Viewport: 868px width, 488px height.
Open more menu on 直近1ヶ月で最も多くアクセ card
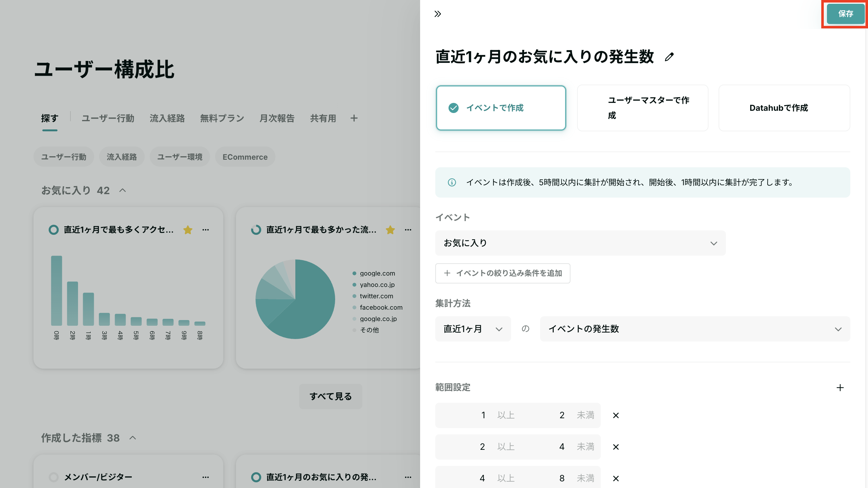206,230
